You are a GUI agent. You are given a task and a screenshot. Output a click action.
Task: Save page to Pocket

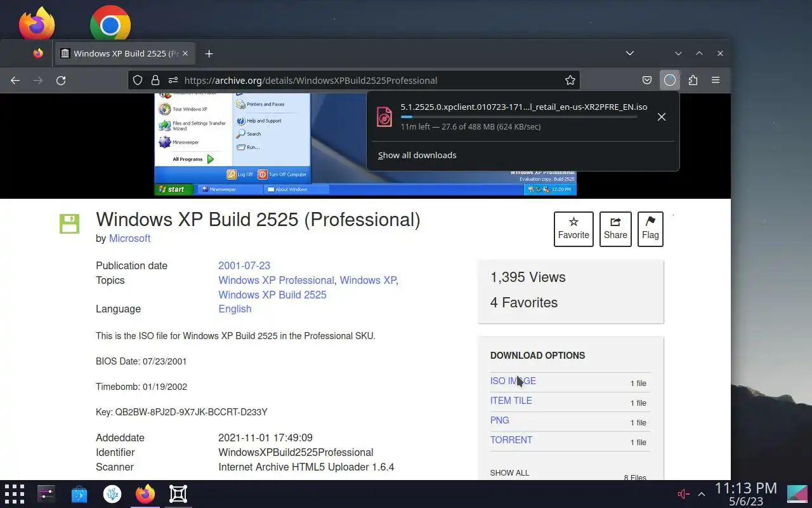coord(647,80)
